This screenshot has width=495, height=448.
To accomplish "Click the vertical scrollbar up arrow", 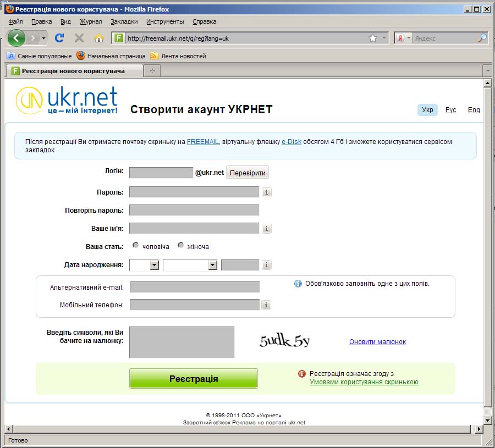I will tap(487, 84).
